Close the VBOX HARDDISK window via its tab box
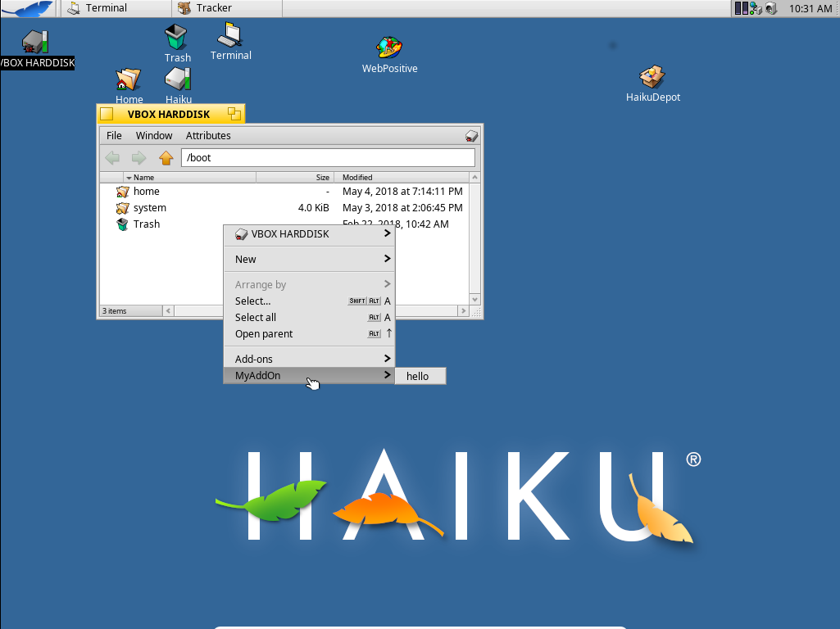This screenshot has height=629, width=840. point(107,114)
